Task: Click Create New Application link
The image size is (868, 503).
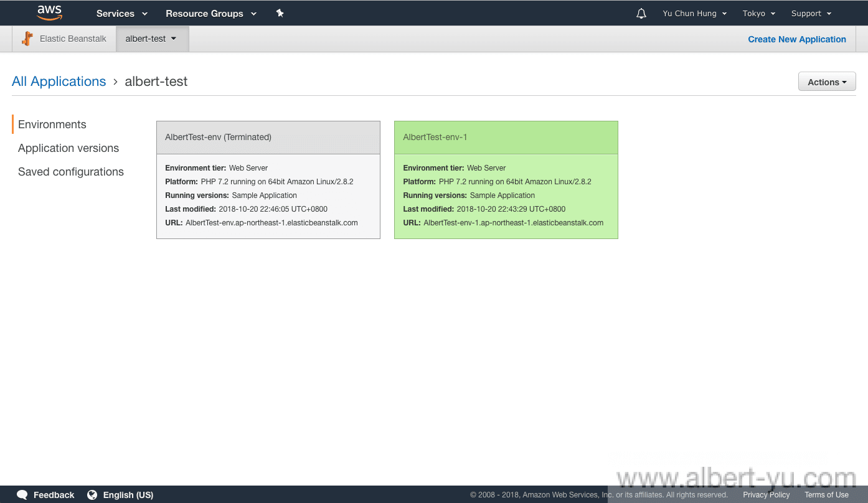Action: point(797,39)
